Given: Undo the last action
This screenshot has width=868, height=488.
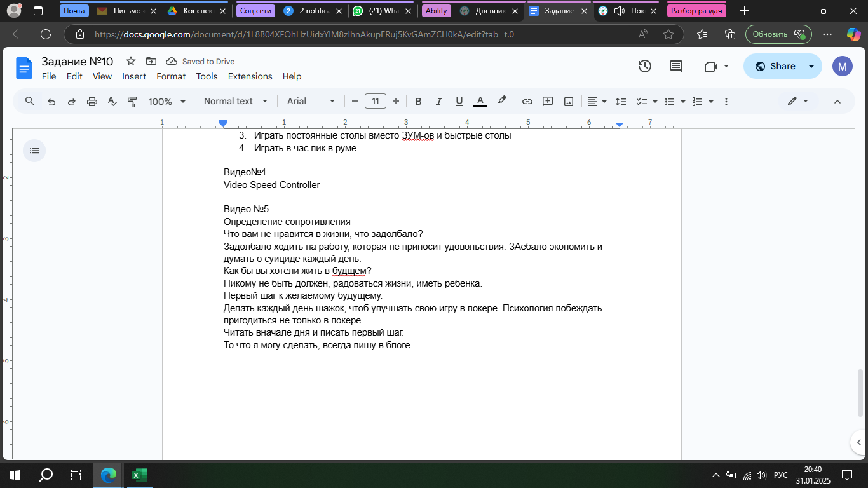Looking at the screenshot, I should tap(51, 101).
